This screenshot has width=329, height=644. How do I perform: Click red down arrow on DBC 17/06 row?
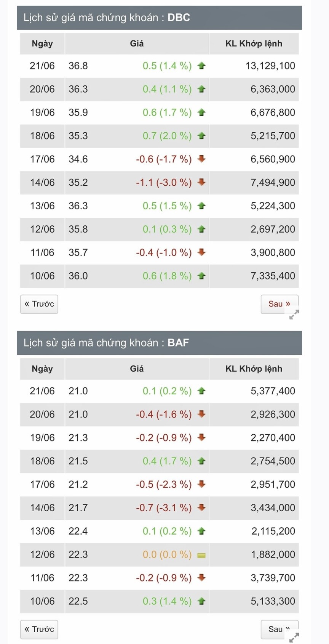(201, 159)
